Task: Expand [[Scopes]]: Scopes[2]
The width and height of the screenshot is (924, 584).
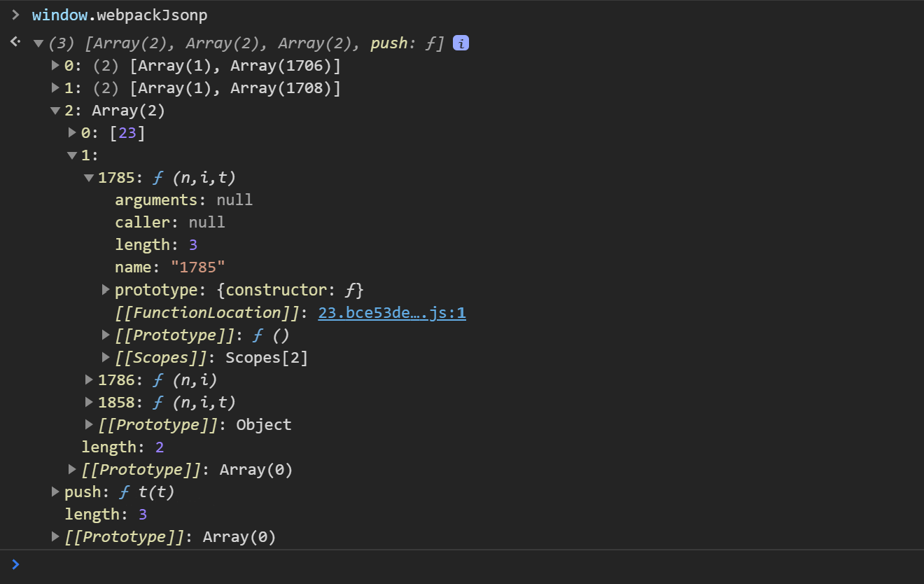Action: [105, 357]
